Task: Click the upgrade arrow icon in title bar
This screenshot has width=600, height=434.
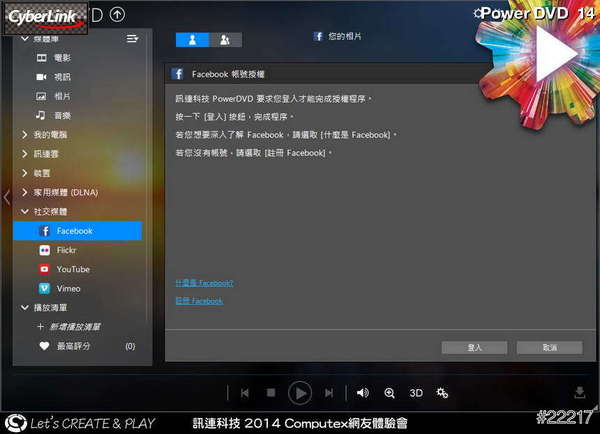Action: (x=117, y=15)
